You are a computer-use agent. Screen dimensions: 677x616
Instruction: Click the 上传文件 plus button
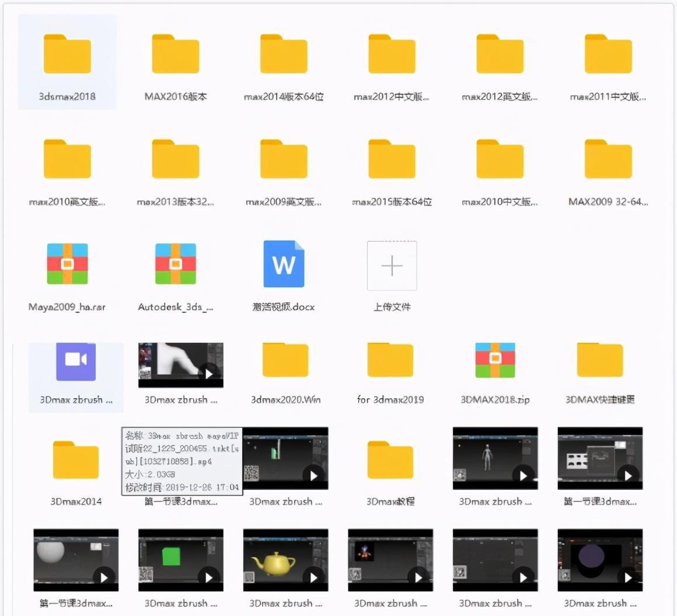click(392, 266)
